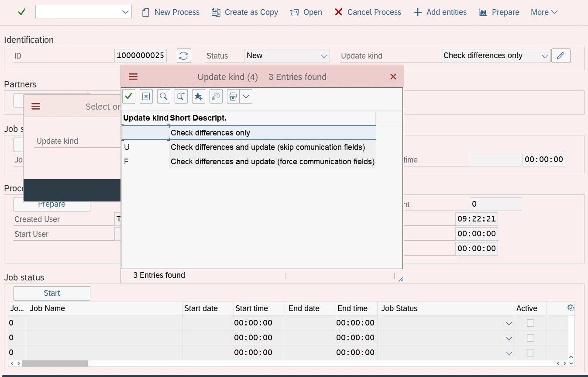Click the Start button under Job status

pyautogui.click(x=52, y=293)
